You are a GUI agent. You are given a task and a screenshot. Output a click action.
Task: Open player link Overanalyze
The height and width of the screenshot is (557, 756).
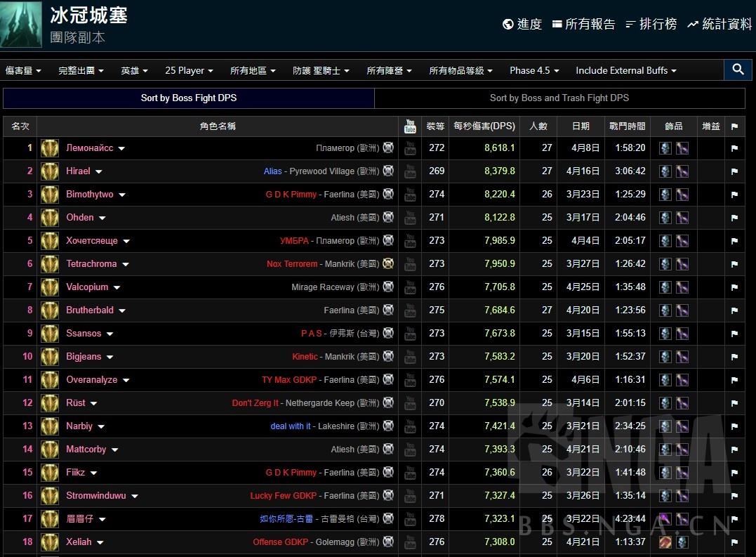pos(92,380)
